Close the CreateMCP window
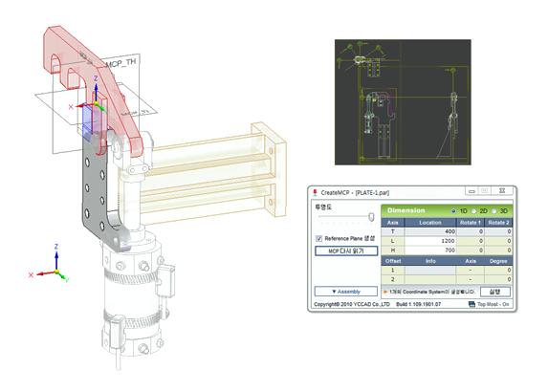 coord(502,191)
